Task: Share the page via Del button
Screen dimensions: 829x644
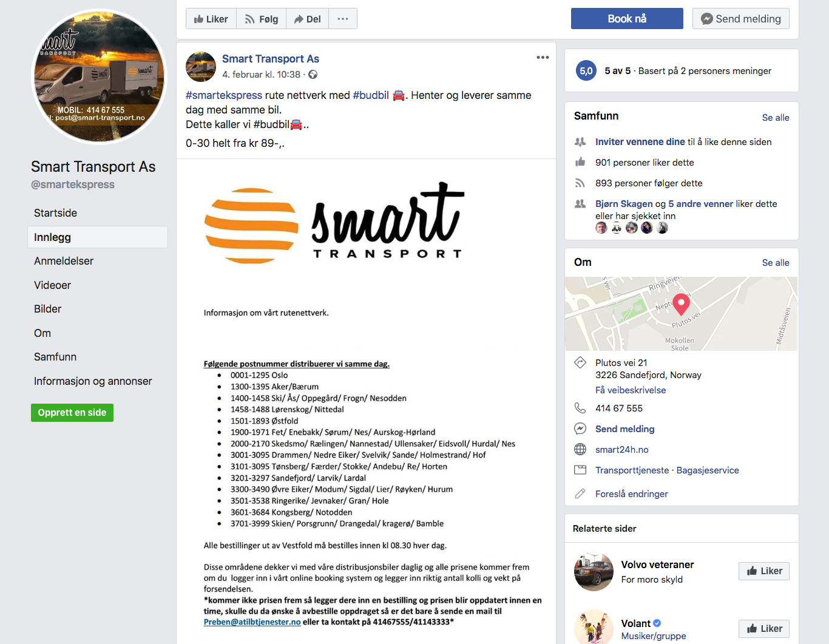Action: (x=307, y=19)
